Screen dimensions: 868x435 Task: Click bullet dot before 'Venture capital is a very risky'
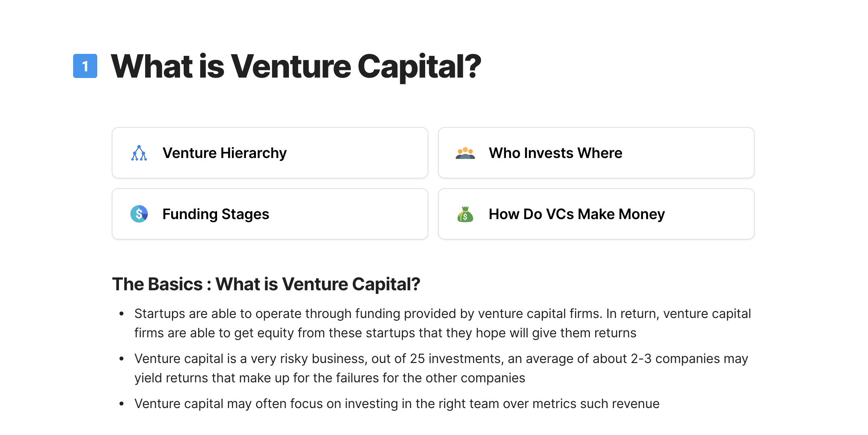click(x=122, y=359)
